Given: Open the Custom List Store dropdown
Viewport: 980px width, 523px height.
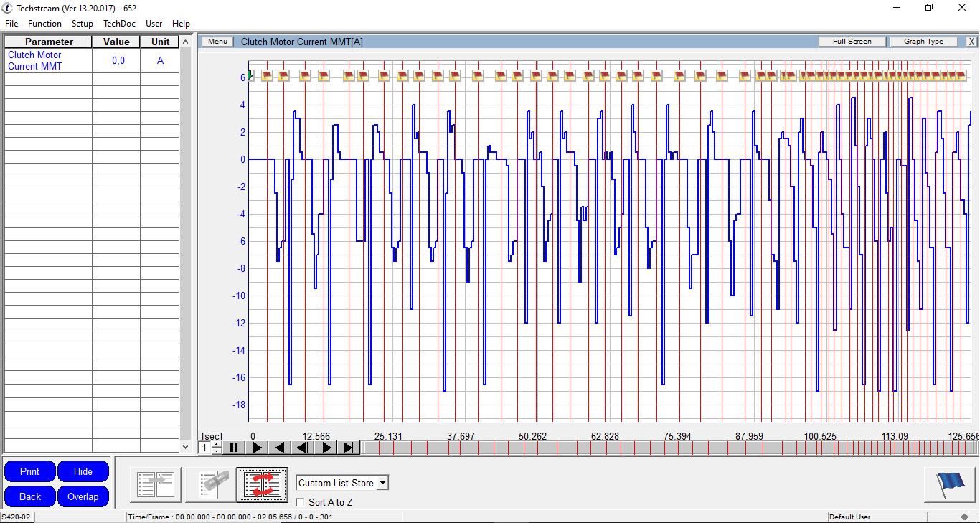Looking at the screenshot, I should click(382, 483).
